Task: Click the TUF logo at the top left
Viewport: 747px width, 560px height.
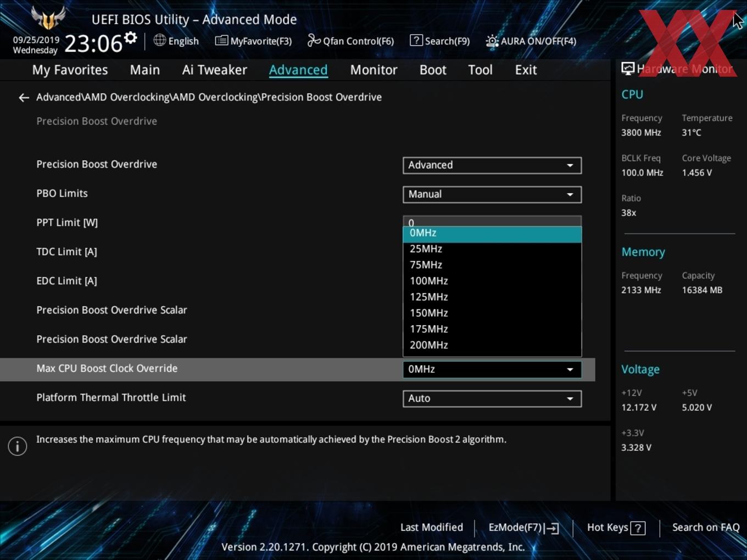Action: pos(48,18)
